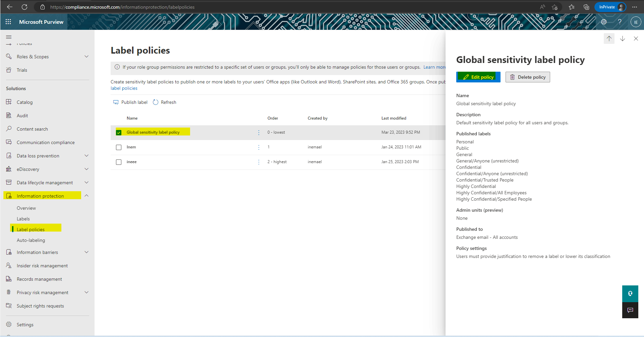
Task: Open more actions for ineee policy
Action: (259, 162)
